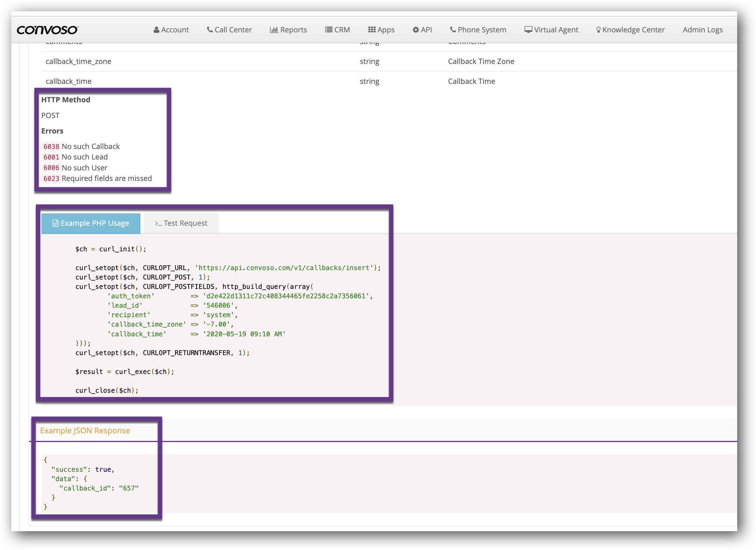
Task: Click the Knowledge Center lightbulb icon
Action: [x=598, y=30]
